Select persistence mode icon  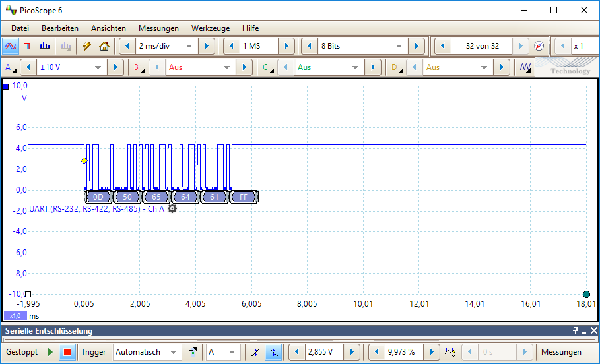pos(28,46)
